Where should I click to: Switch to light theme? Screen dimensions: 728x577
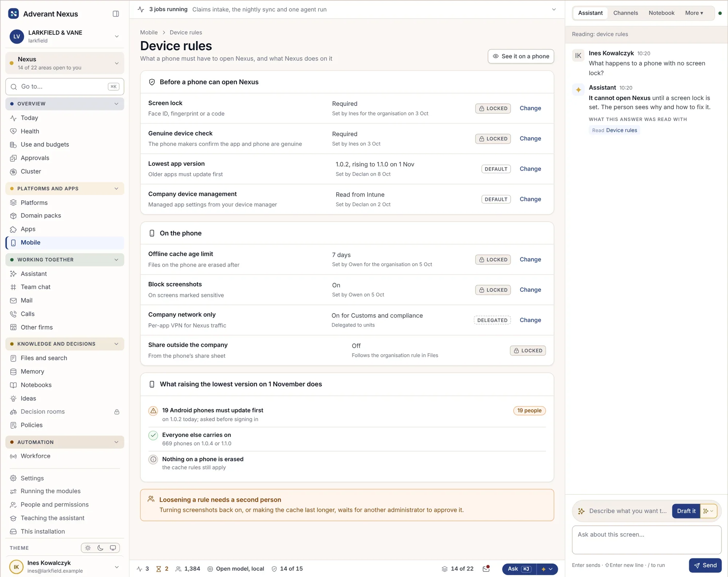tap(88, 548)
